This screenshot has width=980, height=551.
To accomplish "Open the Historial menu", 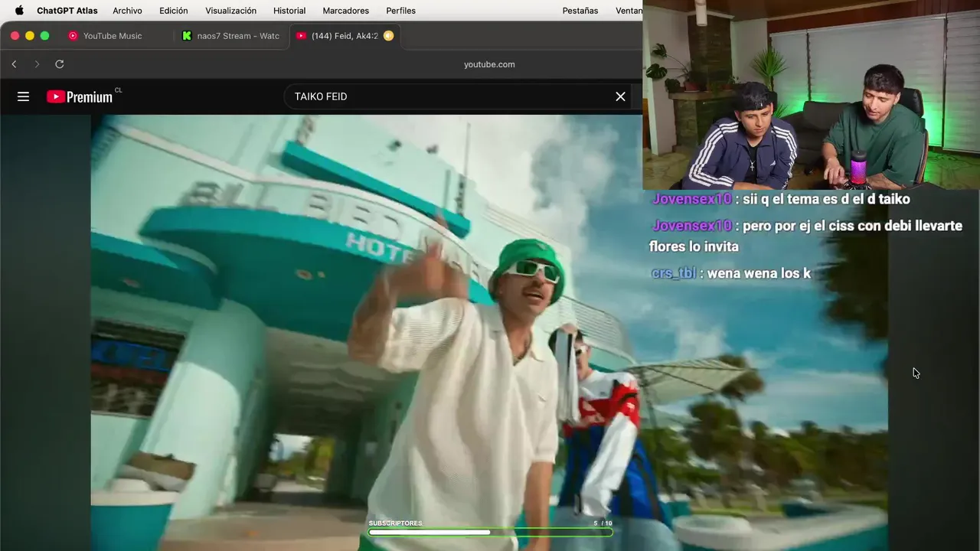I will pos(289,11).
